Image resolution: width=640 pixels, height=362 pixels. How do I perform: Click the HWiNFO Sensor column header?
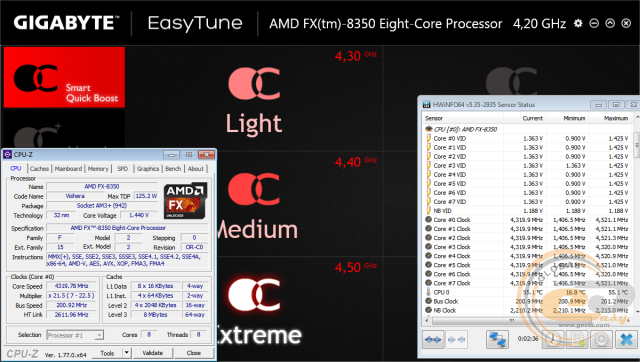tap(462, 118)
